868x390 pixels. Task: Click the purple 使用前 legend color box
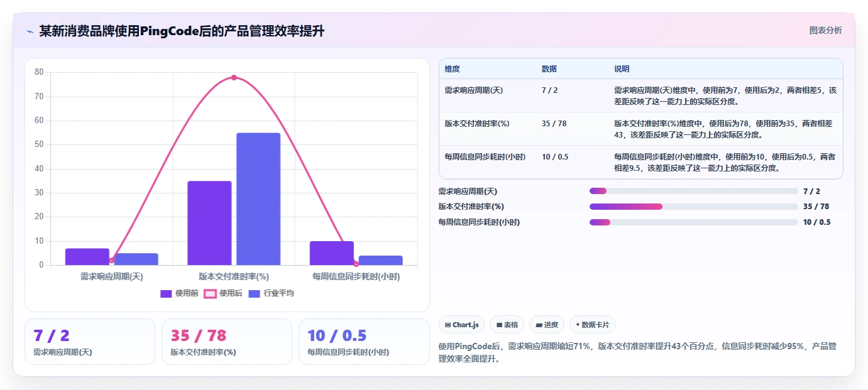167,293
